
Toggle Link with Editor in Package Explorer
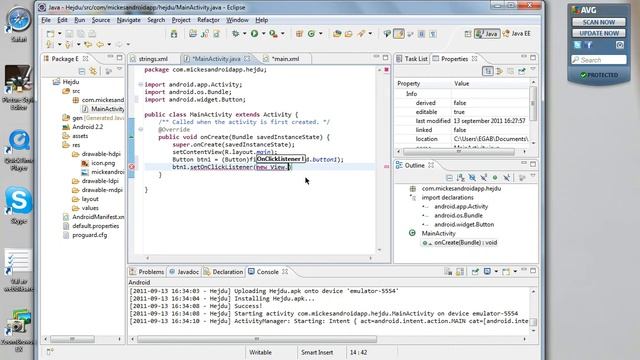click(93, 71)
